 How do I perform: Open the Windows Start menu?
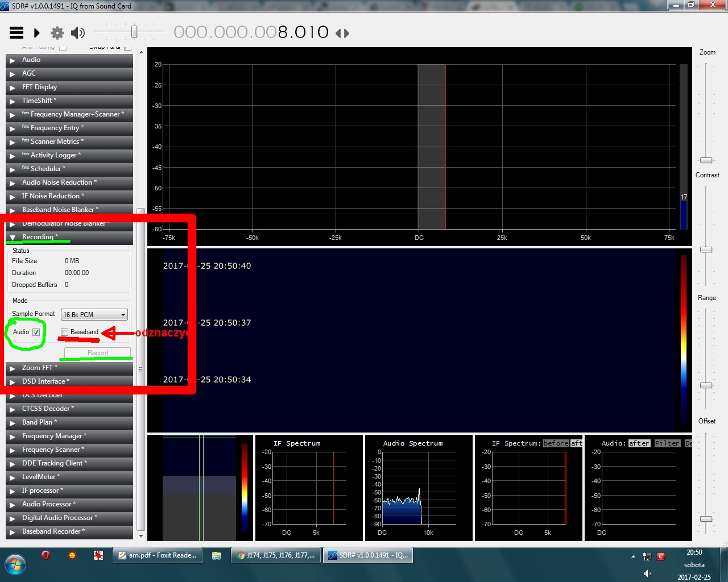pos(15,565)
